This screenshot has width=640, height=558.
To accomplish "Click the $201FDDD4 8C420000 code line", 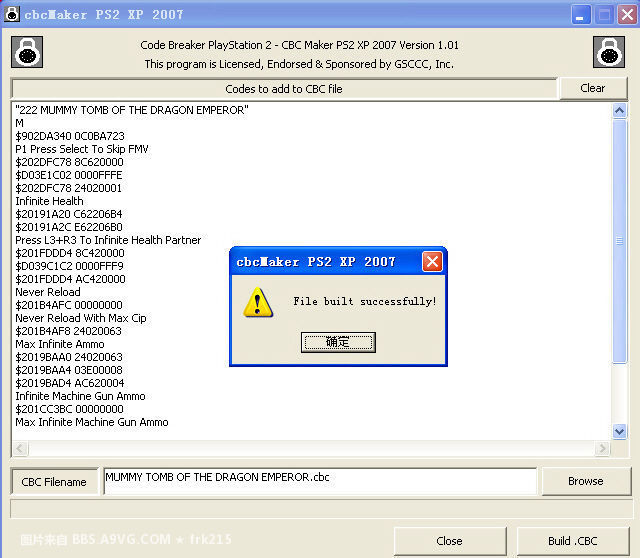I will click(x=70, y=253).
